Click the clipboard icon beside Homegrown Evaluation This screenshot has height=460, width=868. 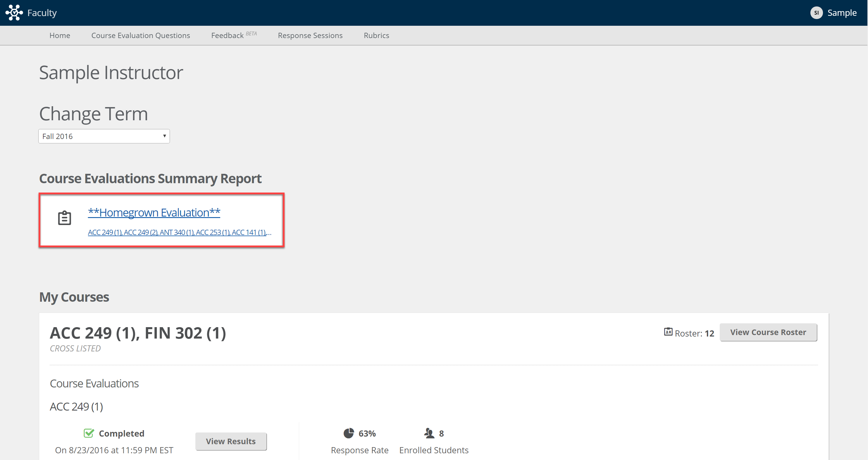click(x=64, y=218)
